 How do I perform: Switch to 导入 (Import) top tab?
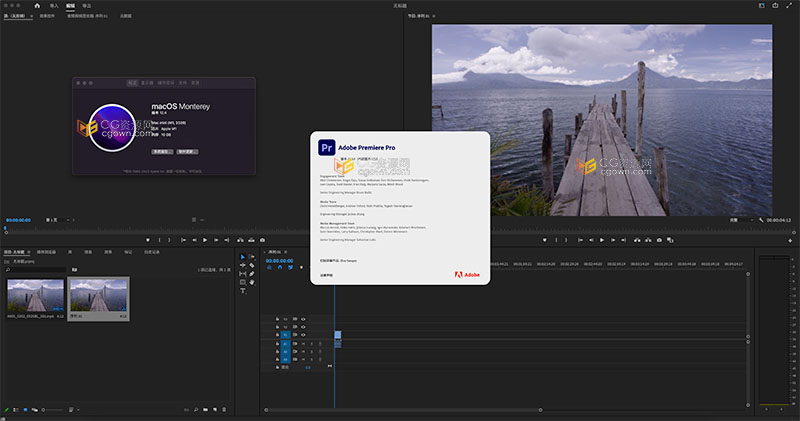coord(54,6)
